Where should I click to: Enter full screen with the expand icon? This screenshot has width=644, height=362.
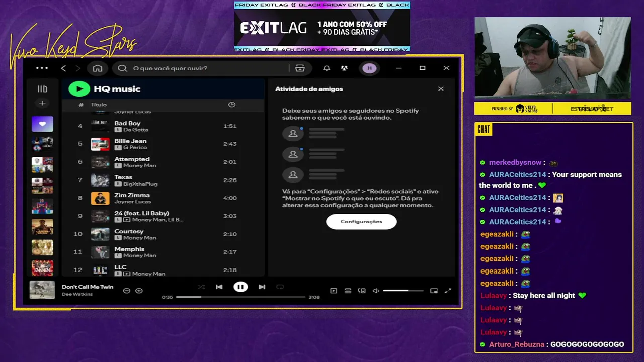click(x=448, y=291)
